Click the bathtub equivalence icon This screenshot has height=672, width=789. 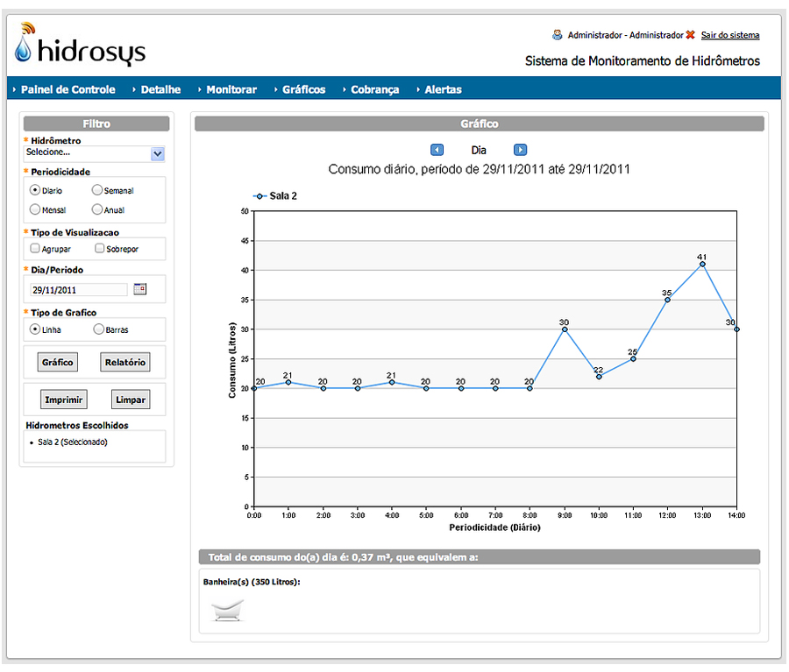[227, 610]
